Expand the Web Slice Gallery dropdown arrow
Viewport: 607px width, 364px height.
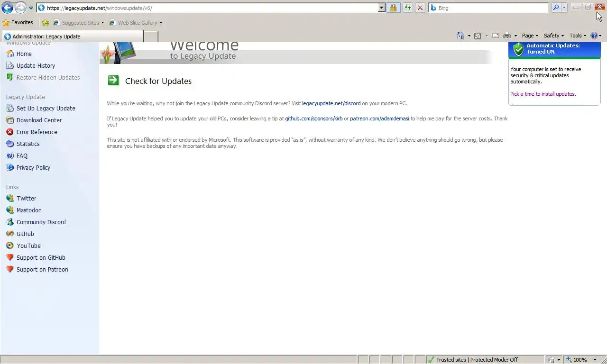(x=161, y=23)
